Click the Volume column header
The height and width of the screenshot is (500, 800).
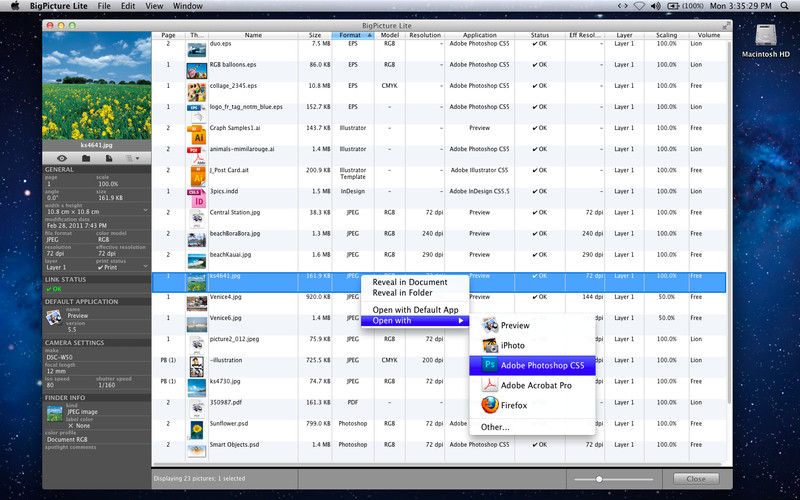pyautogui.click(x=709, y=35)
